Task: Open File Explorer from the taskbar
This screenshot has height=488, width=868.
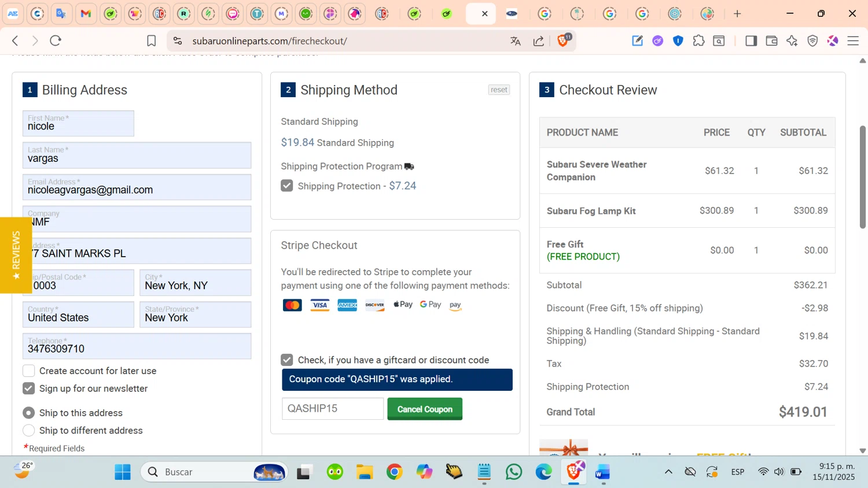Action: pyautogui.click(x=365, y=472)
